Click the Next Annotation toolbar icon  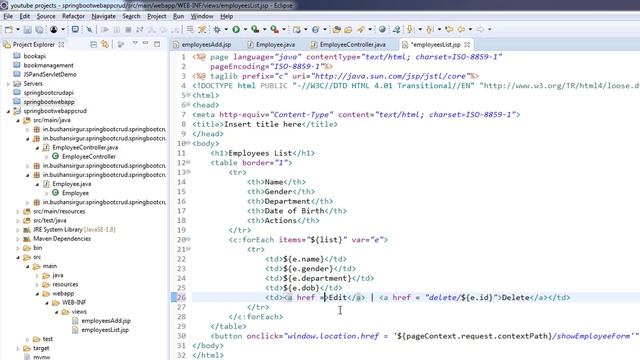[410, 29]
